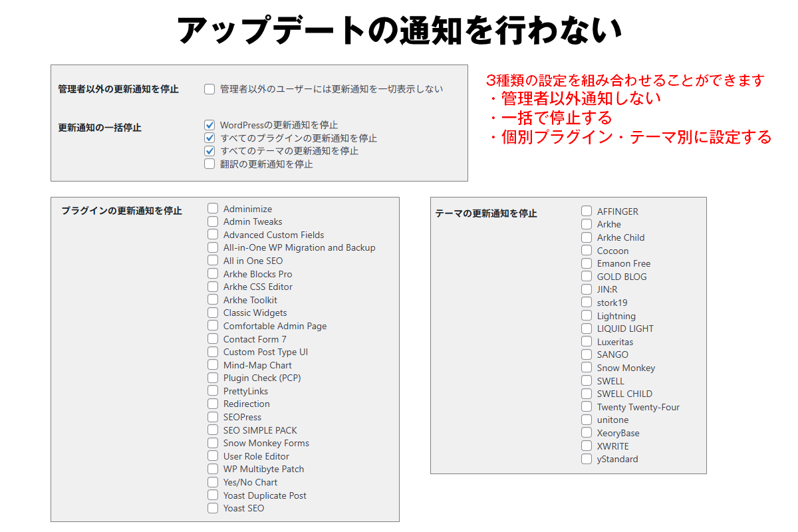Image resolution: width=798 pixels, height=532 pixels.
Task: Click the 更新通知の一括停止 label
Action: pos(100,128)
